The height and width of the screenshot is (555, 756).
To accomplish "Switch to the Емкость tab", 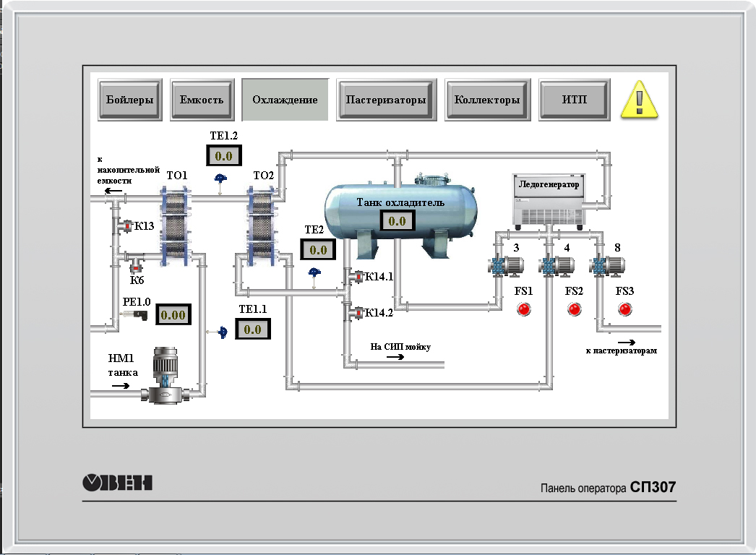I will pyautogui.click(x=202, y=100).
